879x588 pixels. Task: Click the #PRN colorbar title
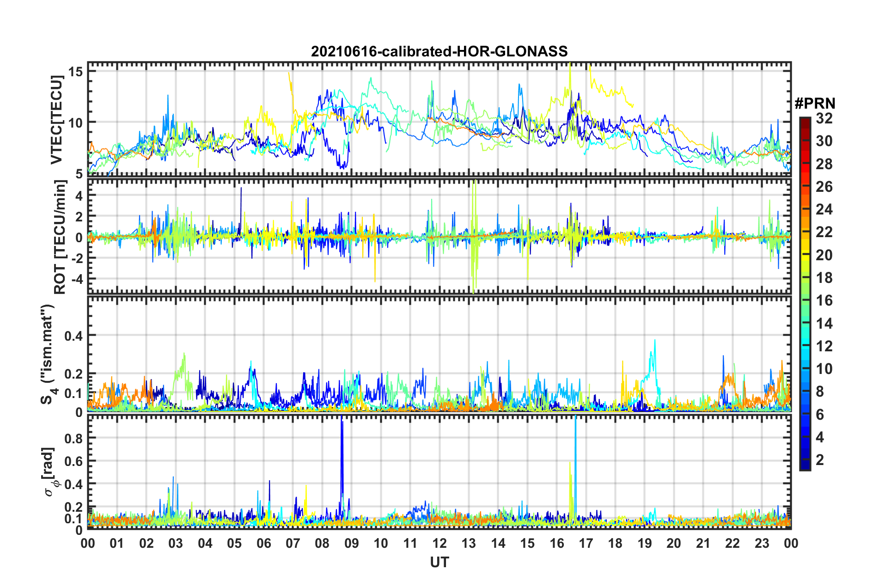pyautogui.click(x=815, y=104)
